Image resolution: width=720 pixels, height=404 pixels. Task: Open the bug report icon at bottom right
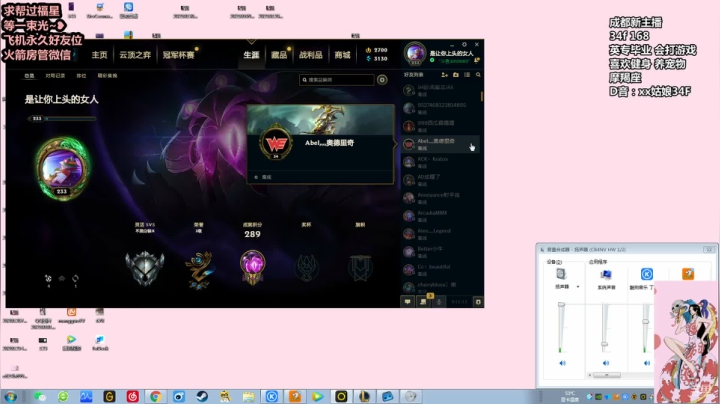478,302
